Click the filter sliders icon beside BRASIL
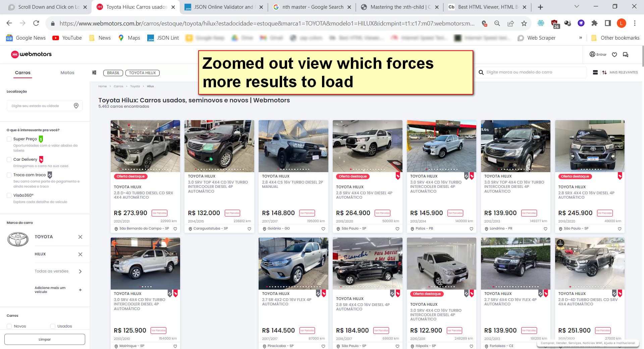This screenshot has width=644, height=349. pos(94,72)
